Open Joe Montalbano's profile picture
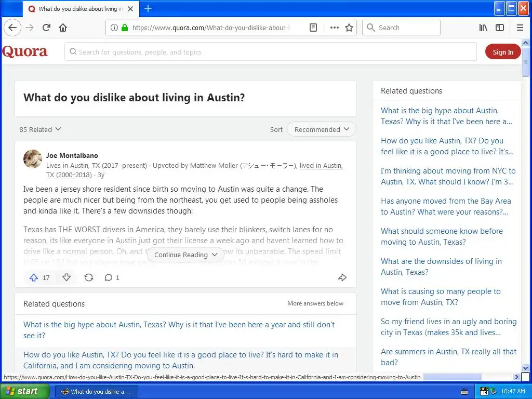 pyautogui.click(x=33, y=159)
